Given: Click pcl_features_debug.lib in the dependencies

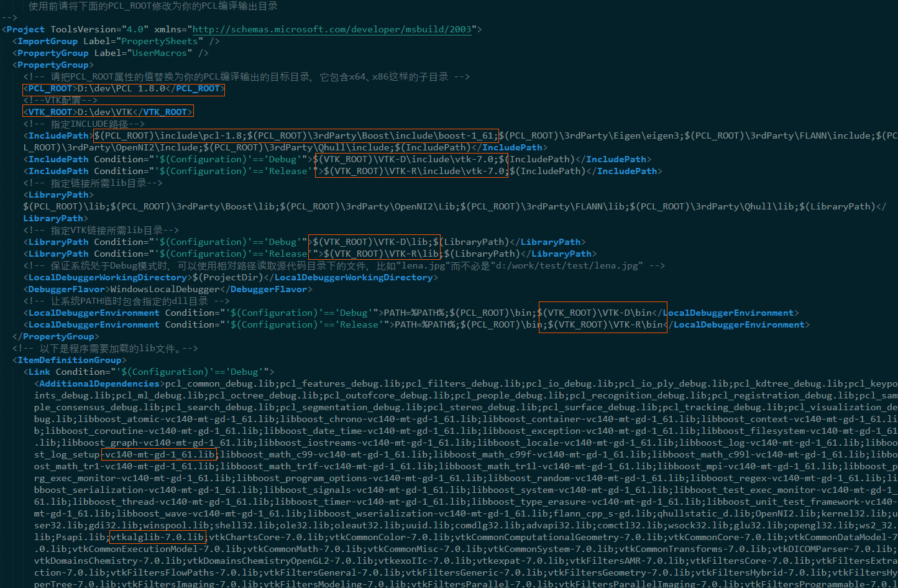Looking at the screenshot, I should [339, 384].
